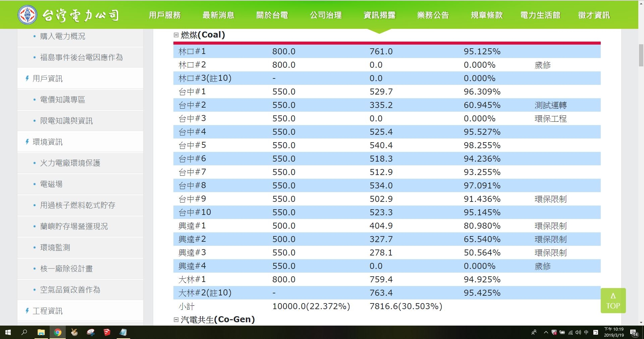
Task: Open SketchUp from the taskbar
Action: [107, 332]
